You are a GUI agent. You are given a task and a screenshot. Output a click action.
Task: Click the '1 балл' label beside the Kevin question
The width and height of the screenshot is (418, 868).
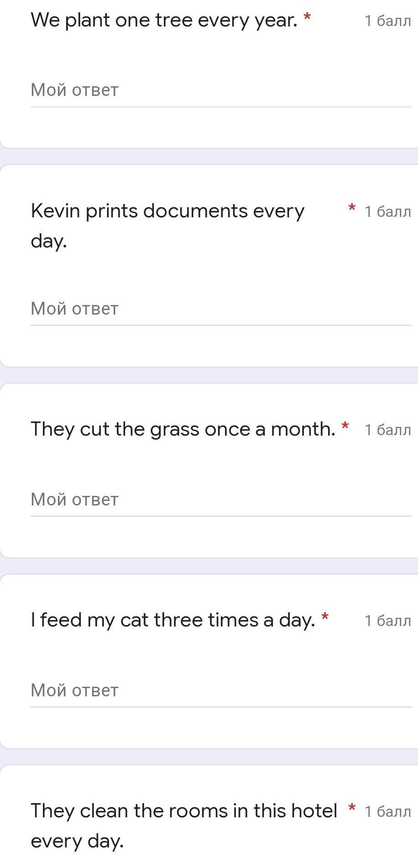coord(388,212)
